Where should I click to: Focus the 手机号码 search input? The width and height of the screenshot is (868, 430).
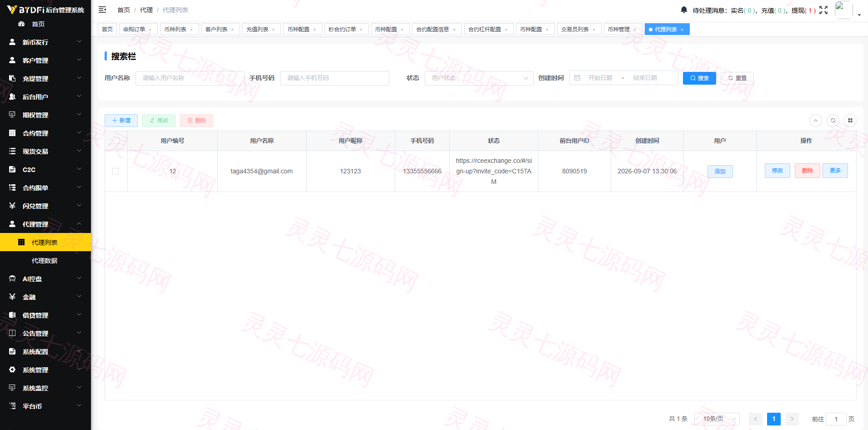coord(335,78)
